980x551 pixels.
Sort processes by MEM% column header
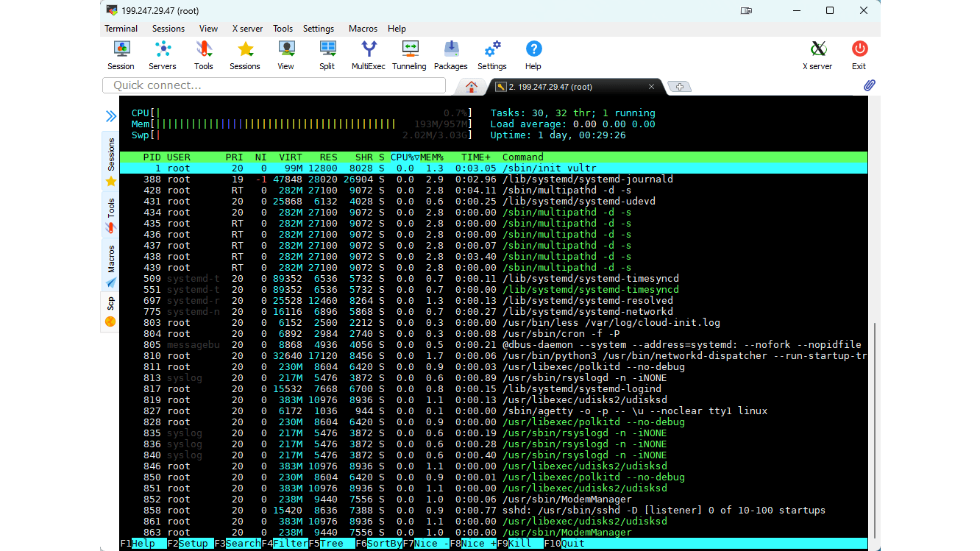[432, 157]
